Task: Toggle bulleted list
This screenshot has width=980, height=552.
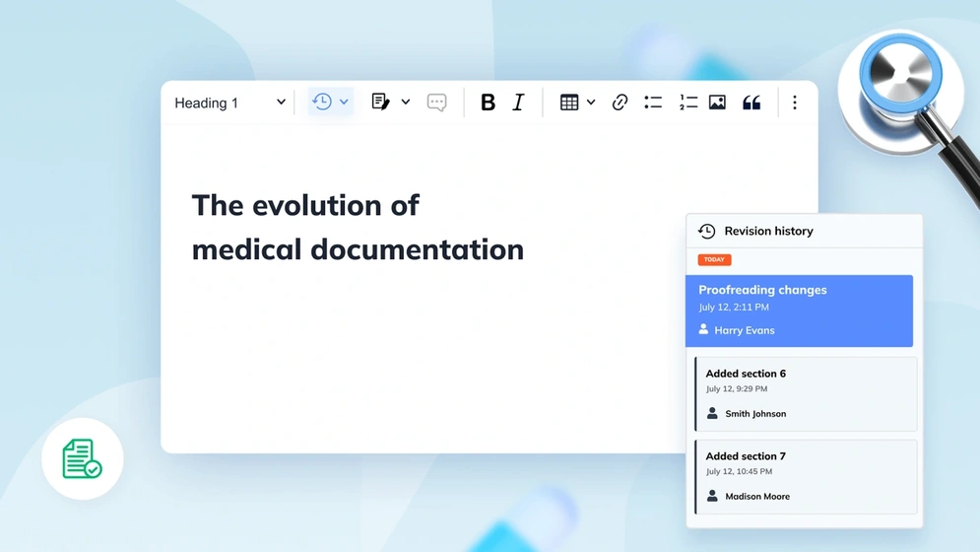Action: point(653,102)
